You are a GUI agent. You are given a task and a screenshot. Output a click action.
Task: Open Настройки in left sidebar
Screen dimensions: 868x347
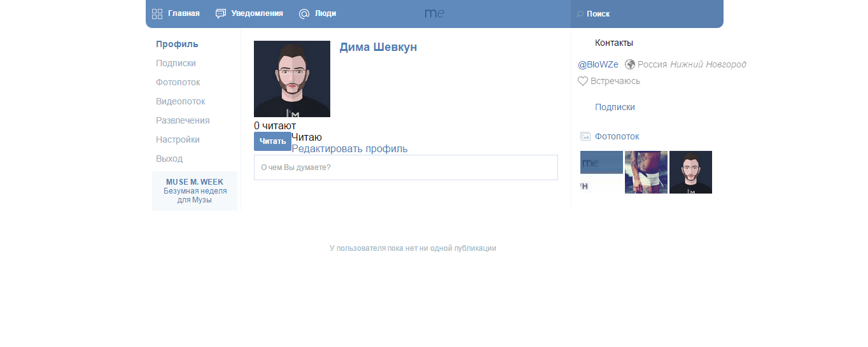pyautogui.click(x=178, y=139)
